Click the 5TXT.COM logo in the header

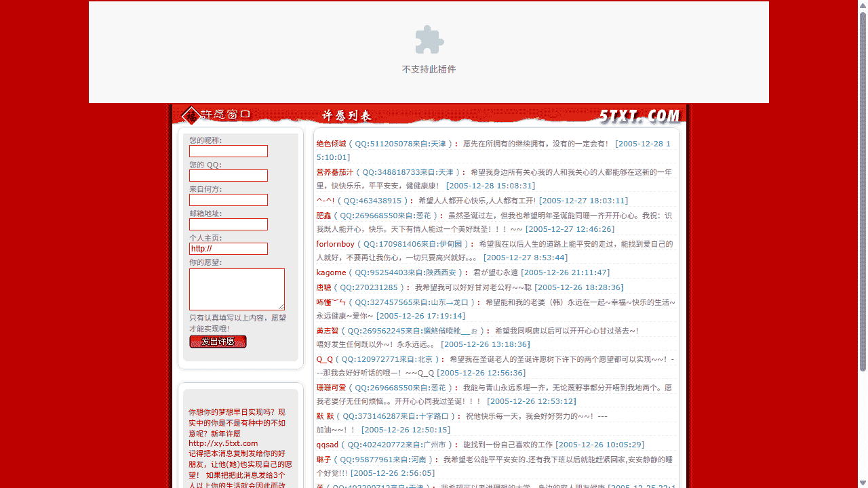(638, 115)
